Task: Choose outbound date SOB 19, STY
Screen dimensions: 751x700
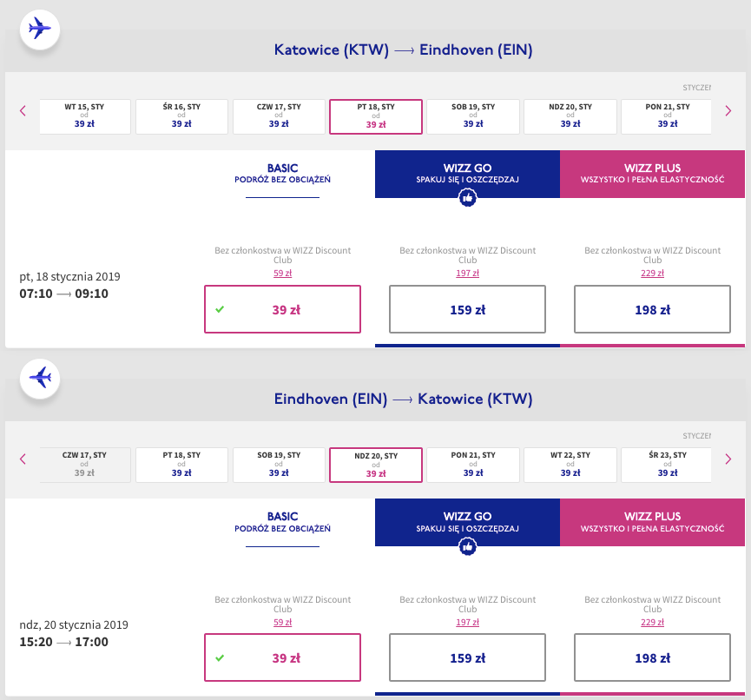Action: (x=473, y=116)
